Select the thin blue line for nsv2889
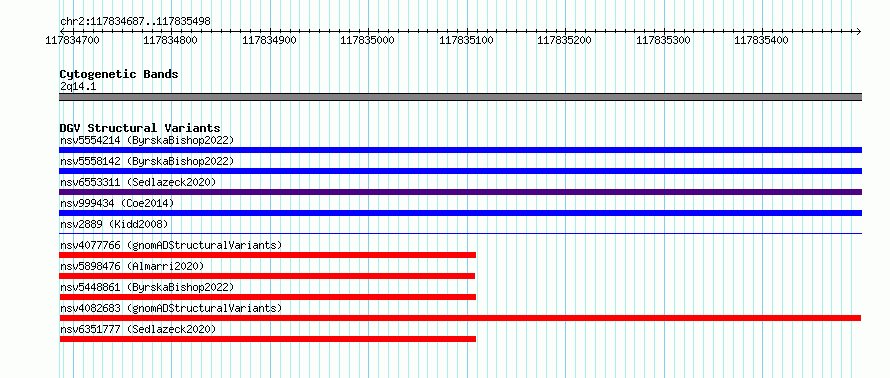 (460, 233)
